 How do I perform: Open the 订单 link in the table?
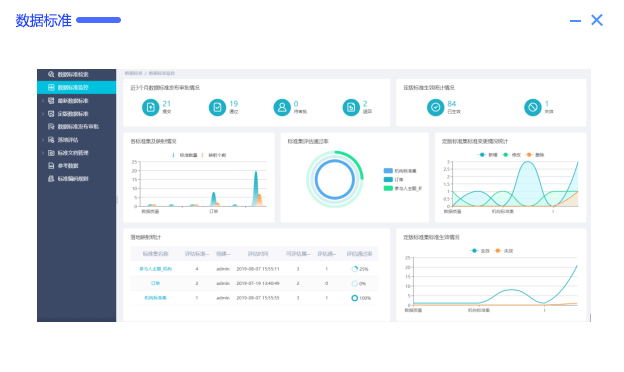[156, 283]
